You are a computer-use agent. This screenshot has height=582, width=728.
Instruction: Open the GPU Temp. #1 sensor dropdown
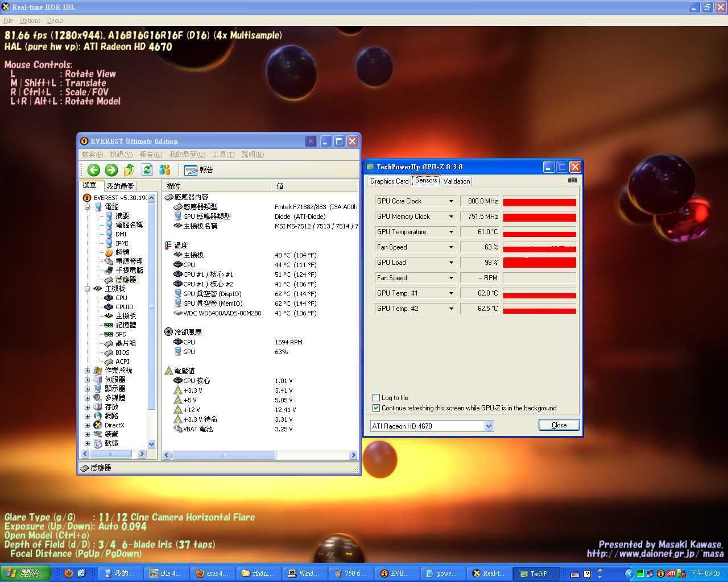click(x=451, y=293)
